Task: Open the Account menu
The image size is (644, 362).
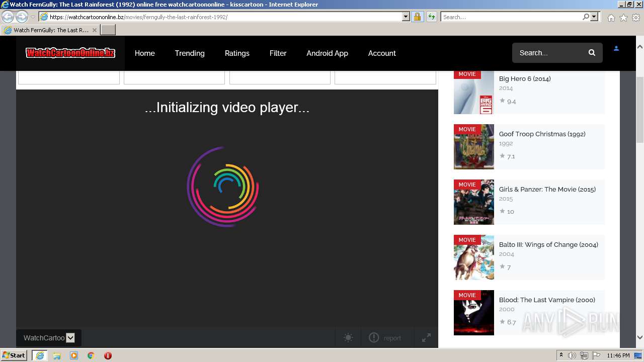Action: [382, 53]
